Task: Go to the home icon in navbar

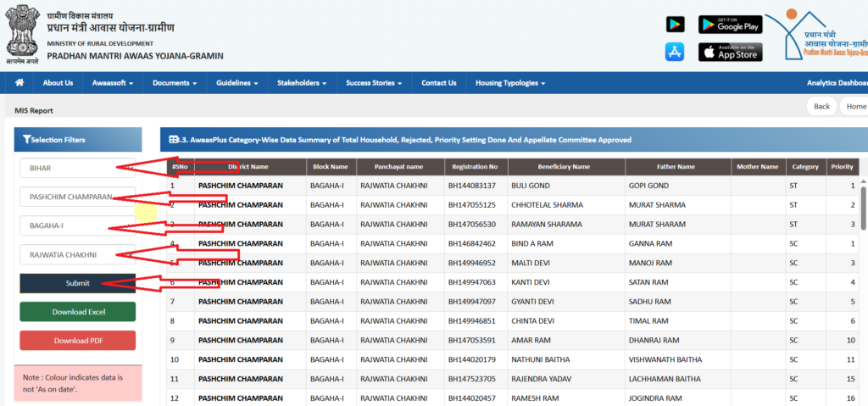Action: click(19, 83)
